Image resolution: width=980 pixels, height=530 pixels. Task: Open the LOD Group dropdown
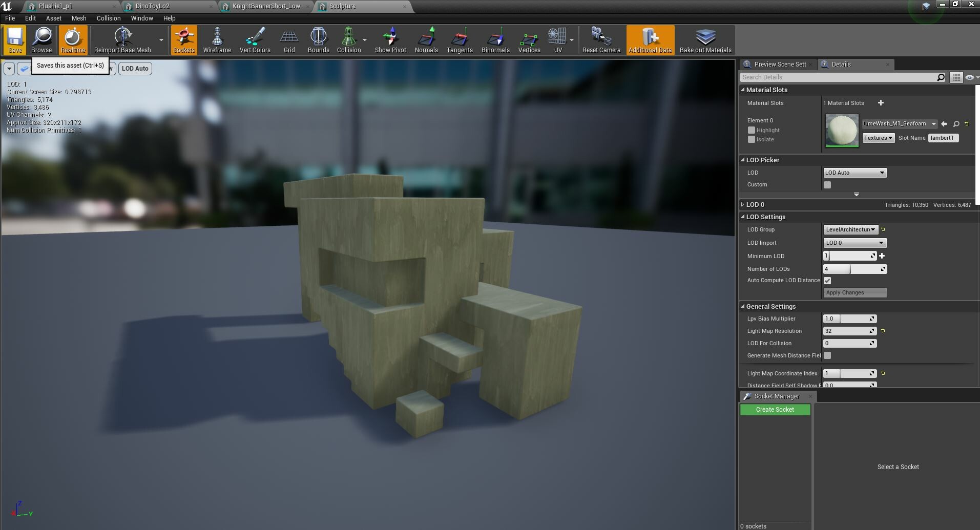[849, 229]
